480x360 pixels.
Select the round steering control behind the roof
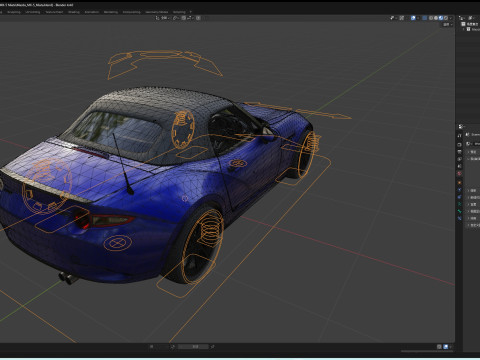[x=183, y=129]
